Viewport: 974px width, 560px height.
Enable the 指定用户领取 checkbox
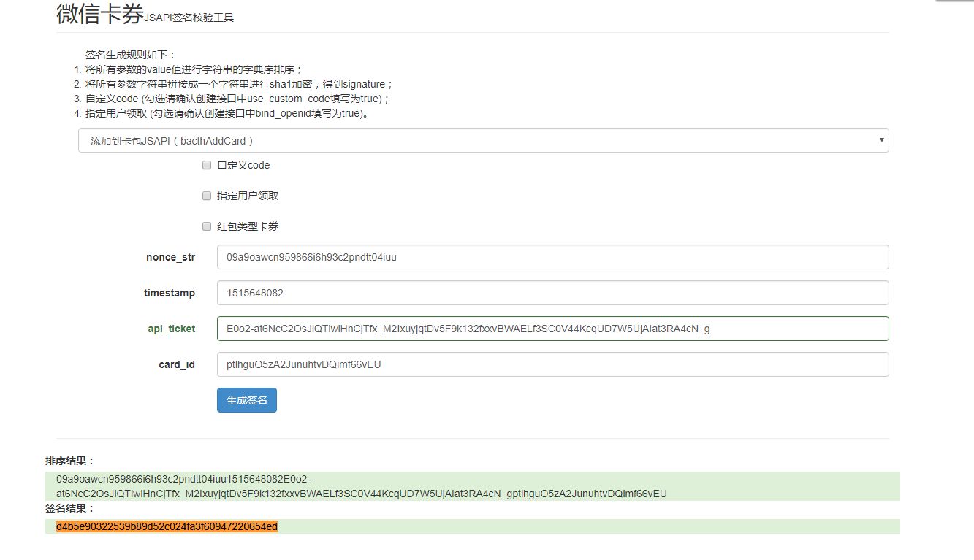207,196
